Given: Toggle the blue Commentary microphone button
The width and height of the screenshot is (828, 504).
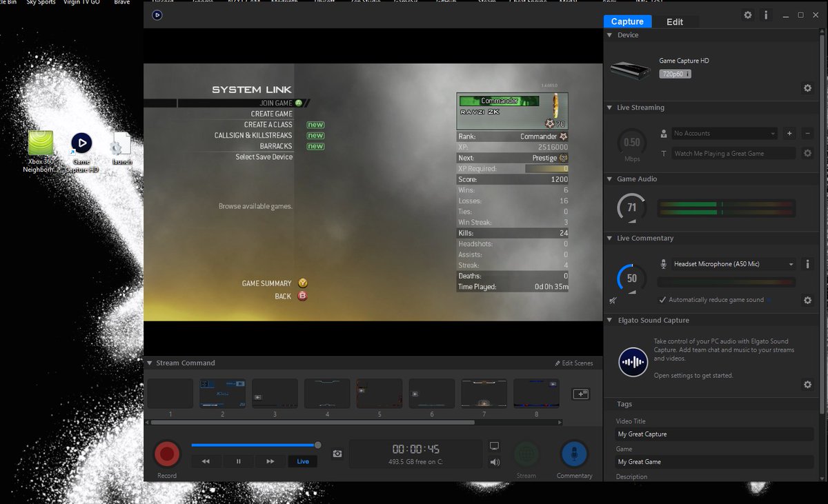Looking at the screenshot, I should click(573, 454).
